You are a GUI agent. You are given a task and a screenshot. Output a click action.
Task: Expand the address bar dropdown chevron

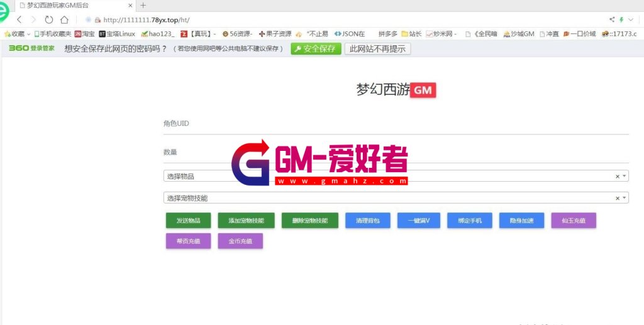[631, 19]
